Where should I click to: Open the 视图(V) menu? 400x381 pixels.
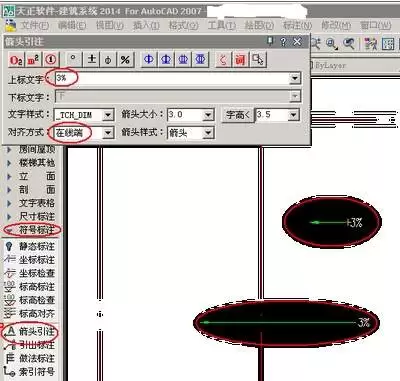coord(110,25)
